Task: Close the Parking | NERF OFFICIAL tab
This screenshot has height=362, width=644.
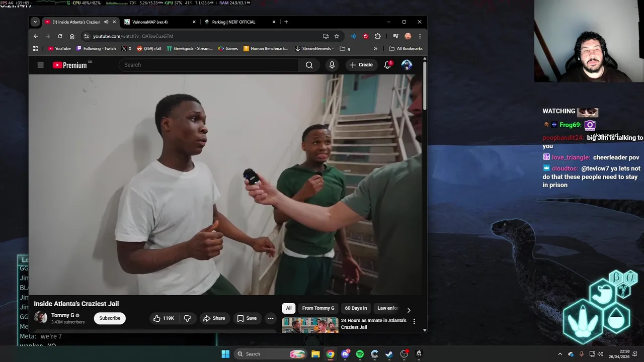Action: point(274,22)
